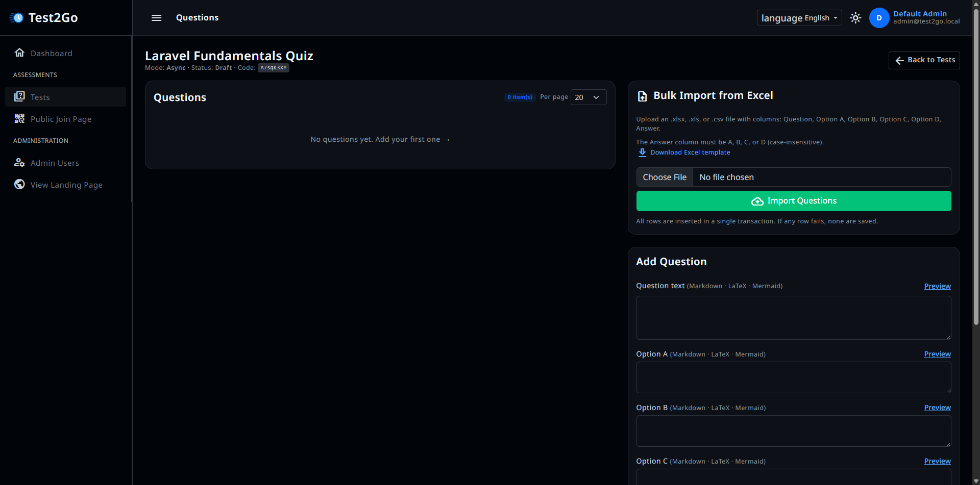Toggle the hamburger sidebar menu
This screenshot has height=485, width=980.
click(x=157, y=18)
